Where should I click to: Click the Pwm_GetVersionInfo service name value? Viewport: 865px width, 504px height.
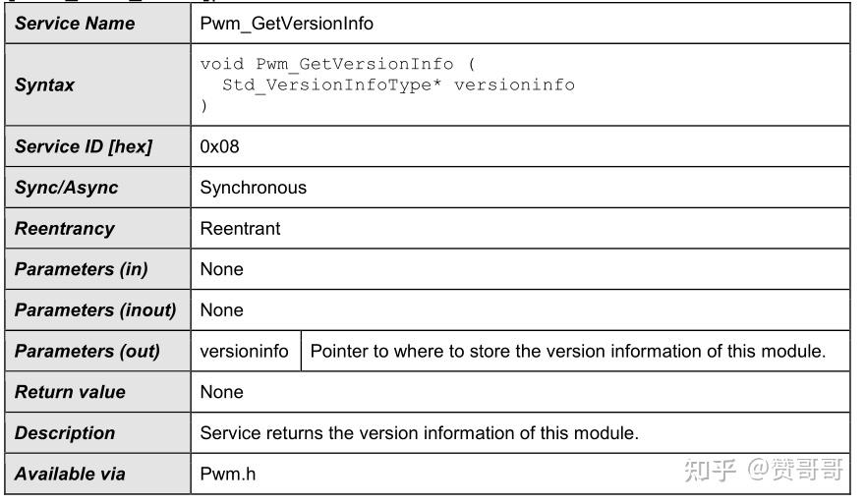click(x=286, y=23)
